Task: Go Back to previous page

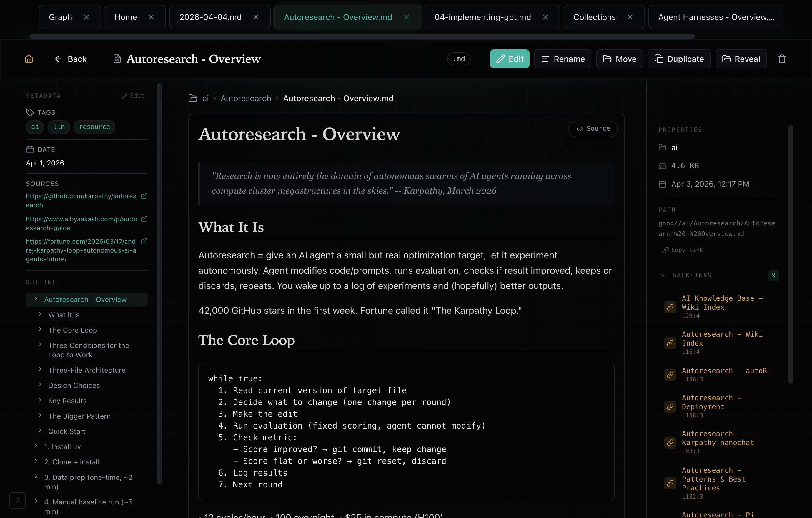Action: [x=71, y=59]
